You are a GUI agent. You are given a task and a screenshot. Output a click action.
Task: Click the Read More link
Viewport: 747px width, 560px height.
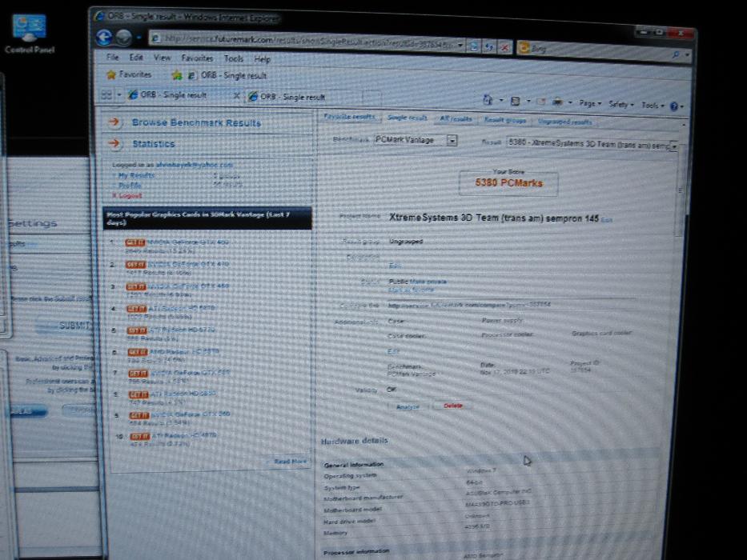[x=290, y=461]
